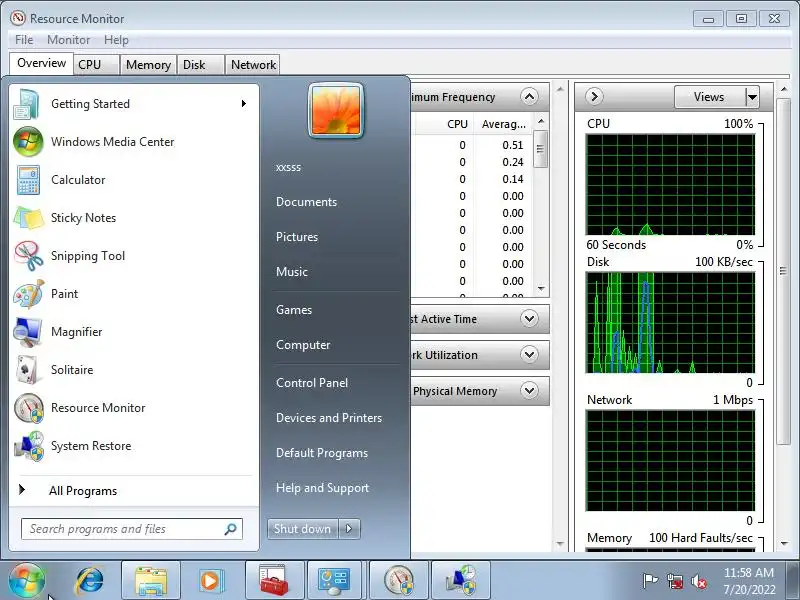
Task: Expand the Getting Started submenu arrow
Action: 244,104
